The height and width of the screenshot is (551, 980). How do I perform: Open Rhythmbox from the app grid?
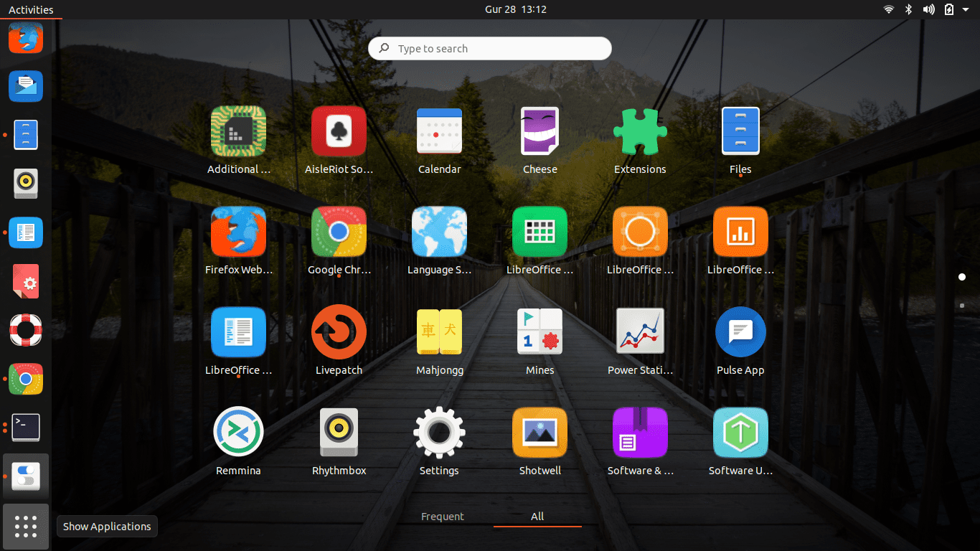(339, 433)
